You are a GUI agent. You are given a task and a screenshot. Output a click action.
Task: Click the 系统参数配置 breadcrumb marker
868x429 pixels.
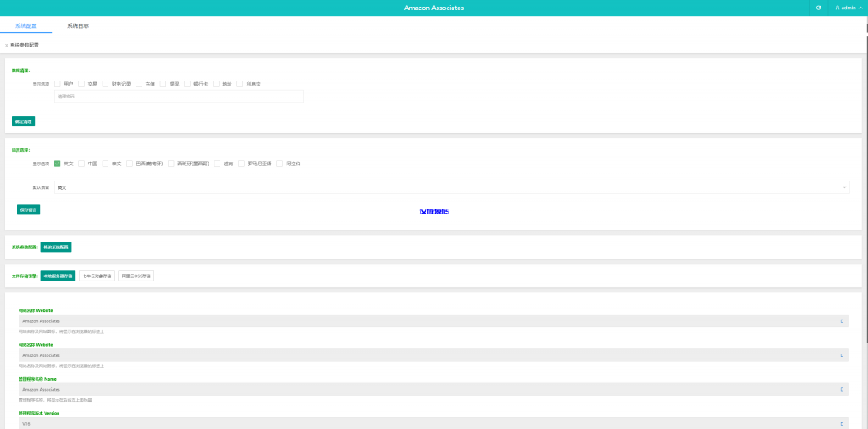7,45
